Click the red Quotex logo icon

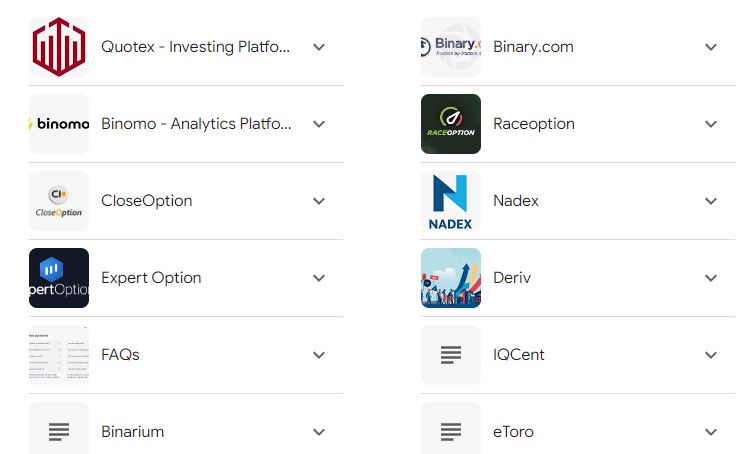(x=59, y=47)
